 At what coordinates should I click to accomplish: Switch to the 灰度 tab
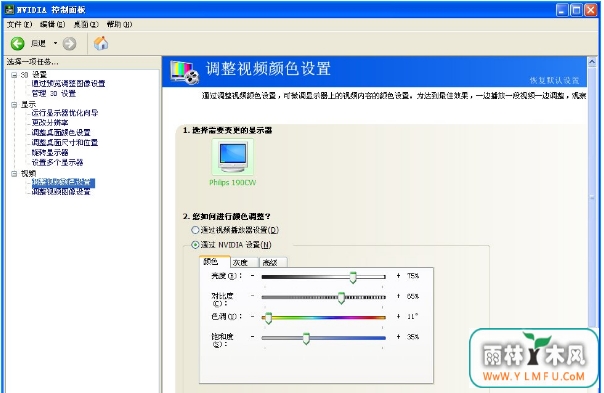(244, 262)
